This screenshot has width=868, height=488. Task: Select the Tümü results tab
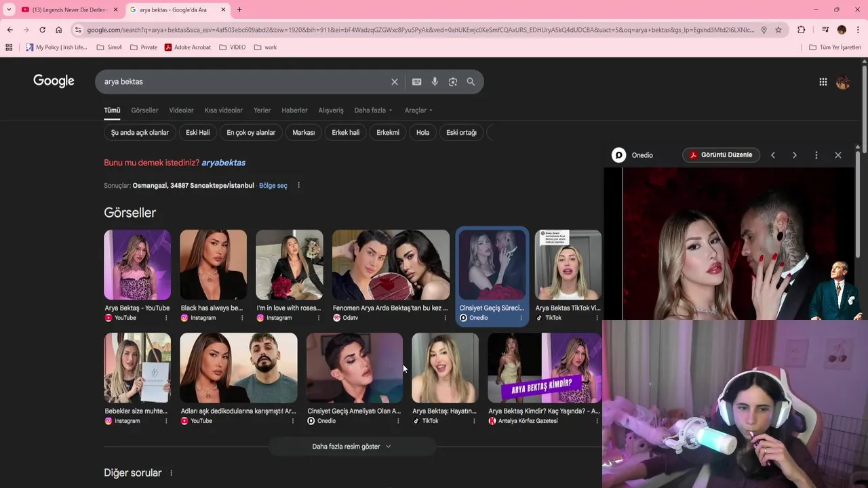[112, 110]
